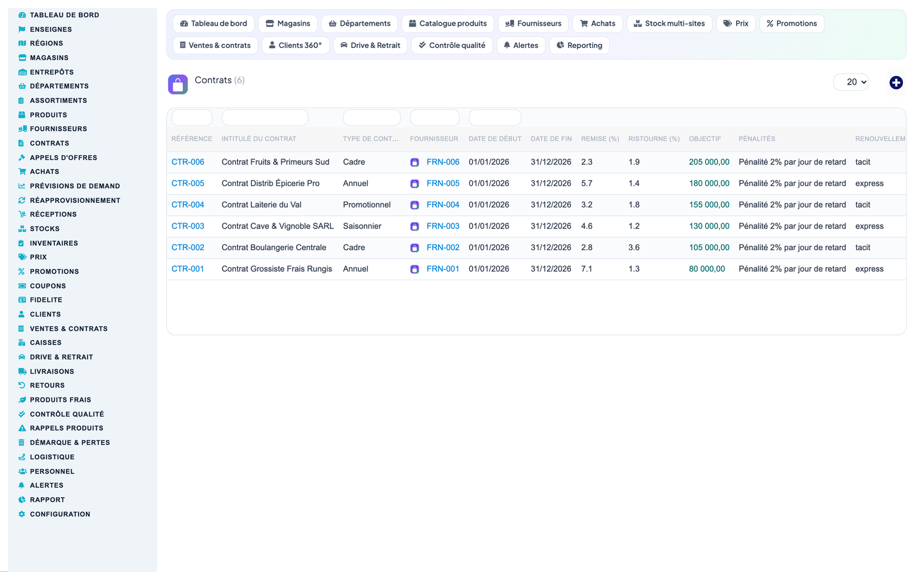Screen dimensions: 924x572
Task: Open the Reporting top tab
Action: coord(579,45)
